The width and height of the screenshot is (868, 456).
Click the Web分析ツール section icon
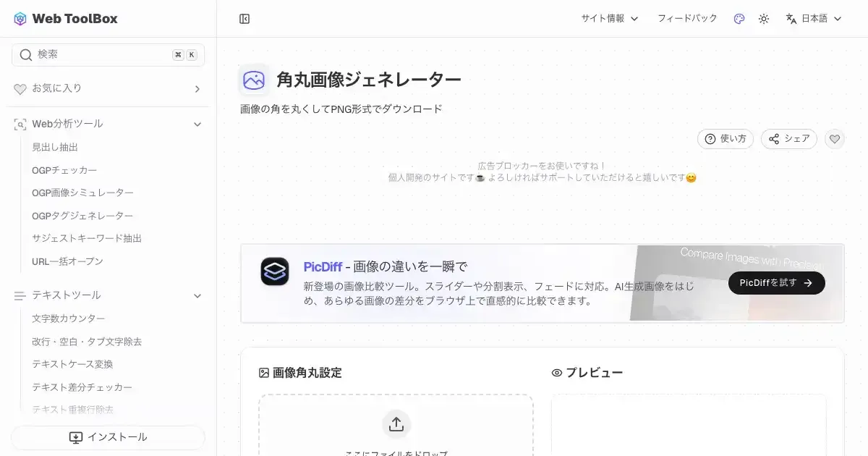(x=20, y=124)
